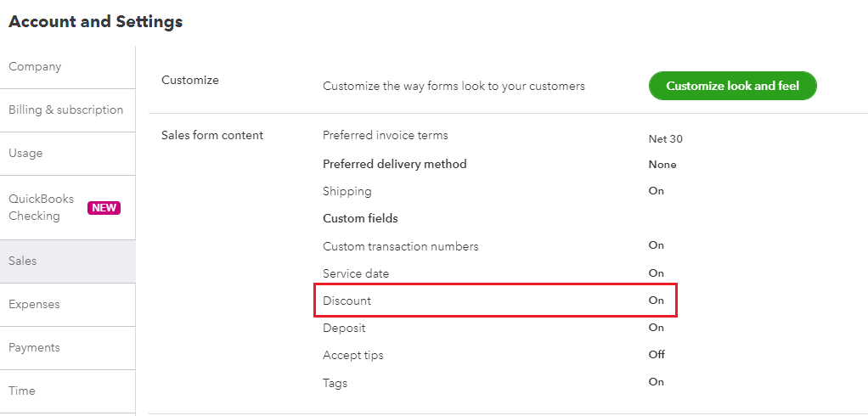Edit the Sales form content section
868x416 pixels.
pos(212,136)
